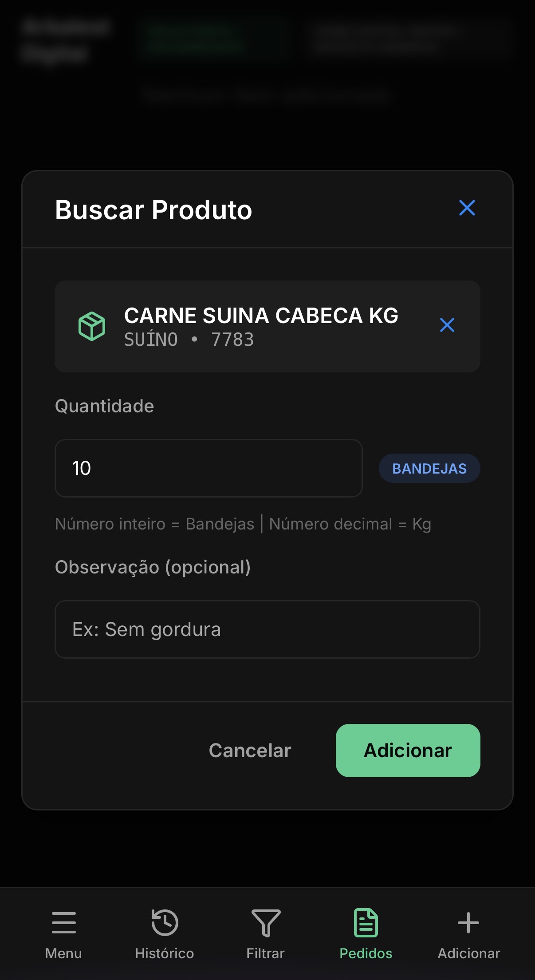The height and width of the screenshot is (980, 535).
Task: Click the Número inteiro = Bandejas hint text
Action: pos(154,524)
